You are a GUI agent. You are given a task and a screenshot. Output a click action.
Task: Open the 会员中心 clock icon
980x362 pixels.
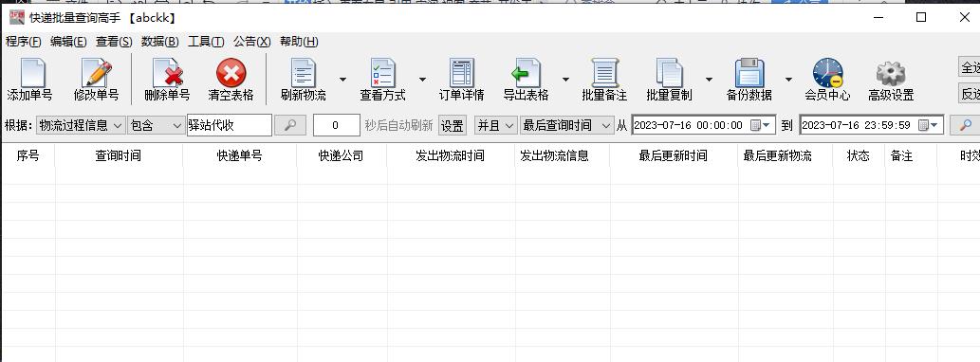coord(828,73)
